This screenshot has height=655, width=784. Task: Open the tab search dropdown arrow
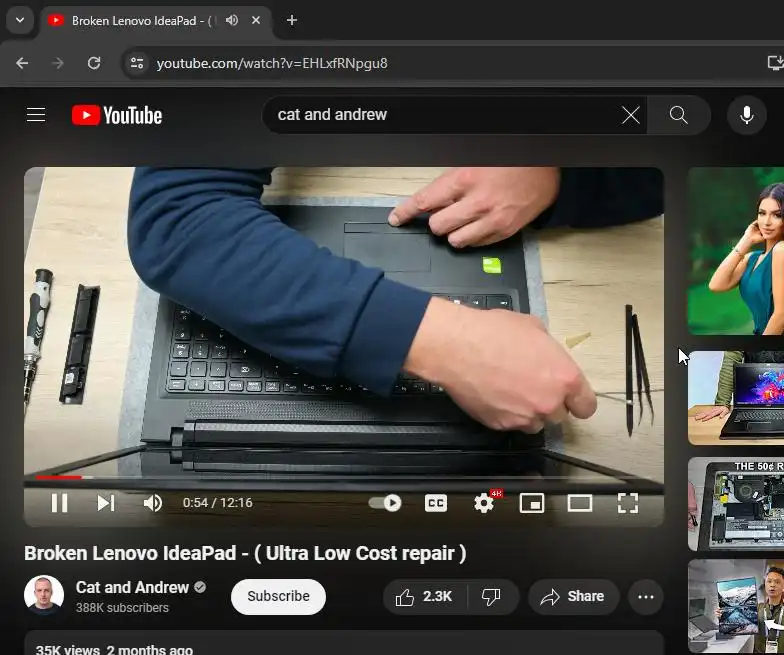click(x=20, y=20)
